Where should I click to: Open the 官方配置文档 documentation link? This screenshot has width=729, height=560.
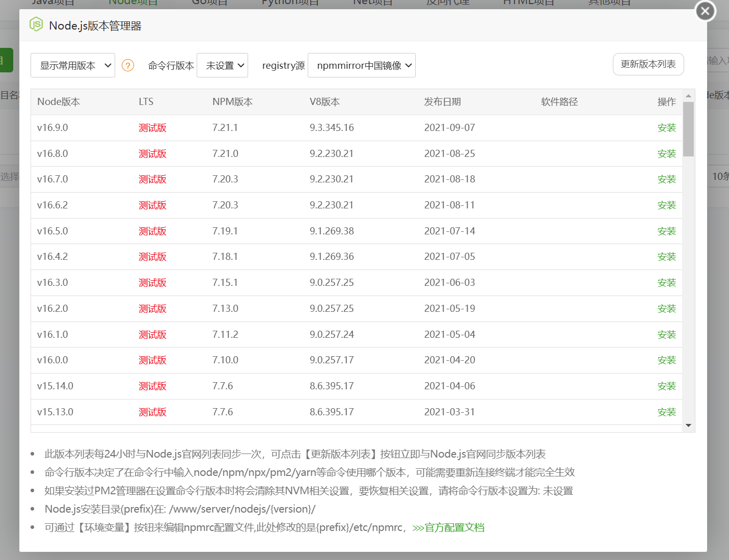pos(454,527)
